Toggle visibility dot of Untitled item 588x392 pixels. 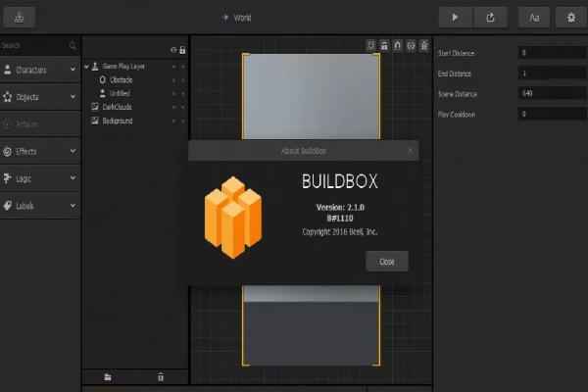tap(173, 93)
